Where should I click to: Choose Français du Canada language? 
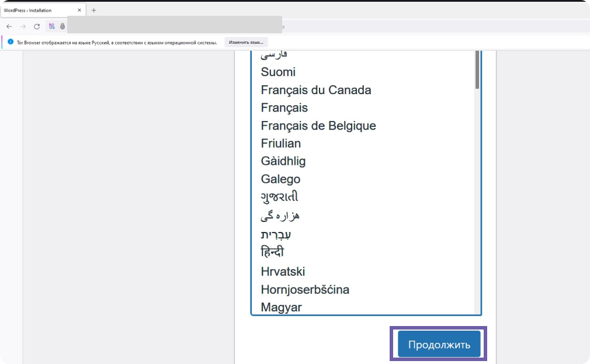coord(315,90)
